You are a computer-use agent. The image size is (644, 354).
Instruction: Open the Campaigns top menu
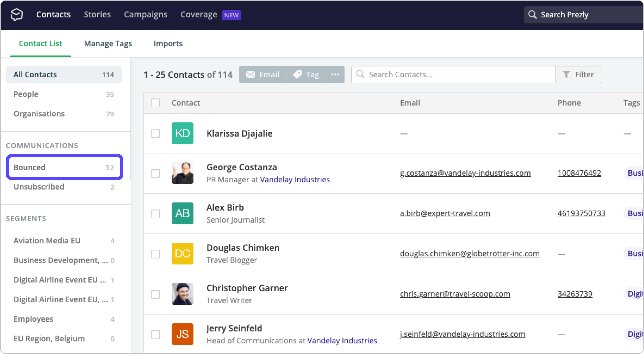point(146,15)
